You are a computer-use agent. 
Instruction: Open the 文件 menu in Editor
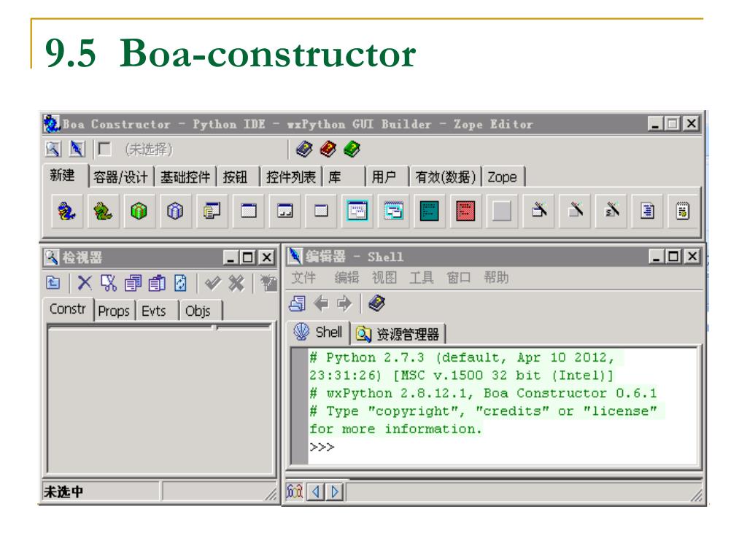pyautogui.click(x=303, y=278)
